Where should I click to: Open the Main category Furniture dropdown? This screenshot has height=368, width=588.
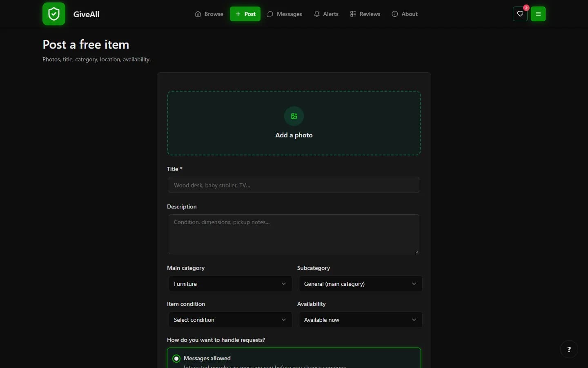230,284
